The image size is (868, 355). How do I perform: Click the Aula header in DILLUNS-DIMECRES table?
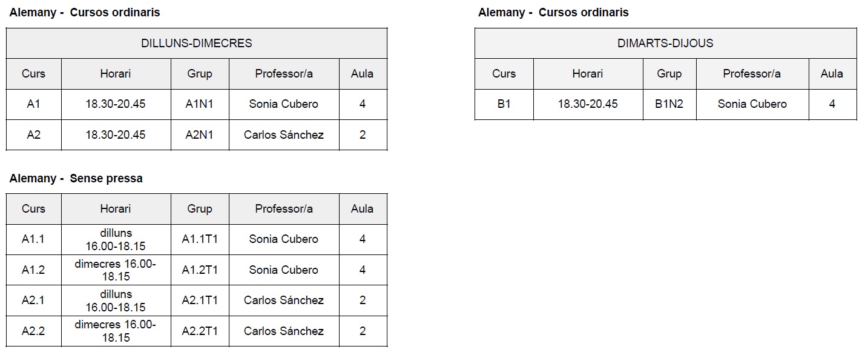(363, 74)
